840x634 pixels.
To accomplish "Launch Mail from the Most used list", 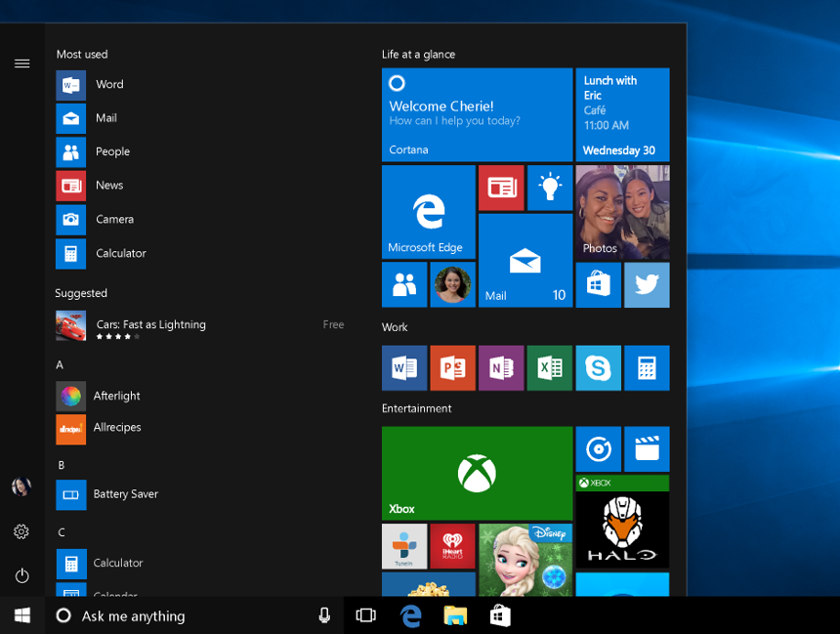I will (199, 118).
